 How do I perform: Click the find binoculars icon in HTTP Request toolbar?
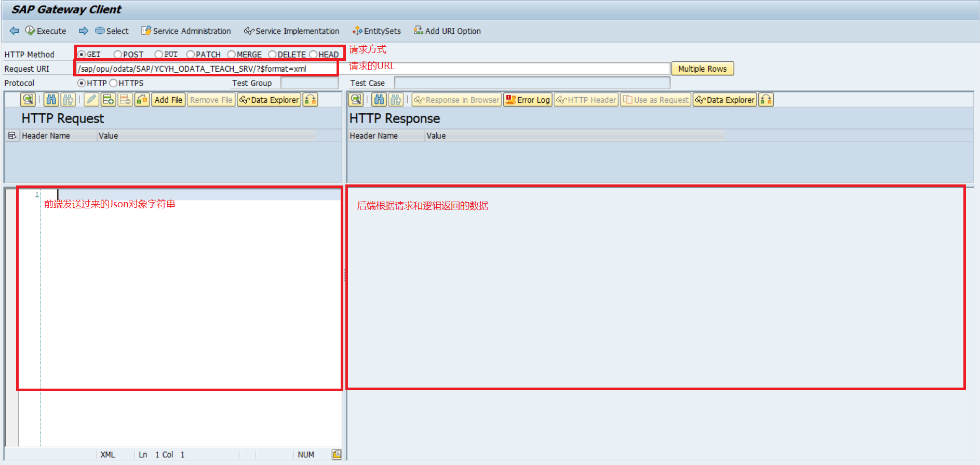pos(51,100)
